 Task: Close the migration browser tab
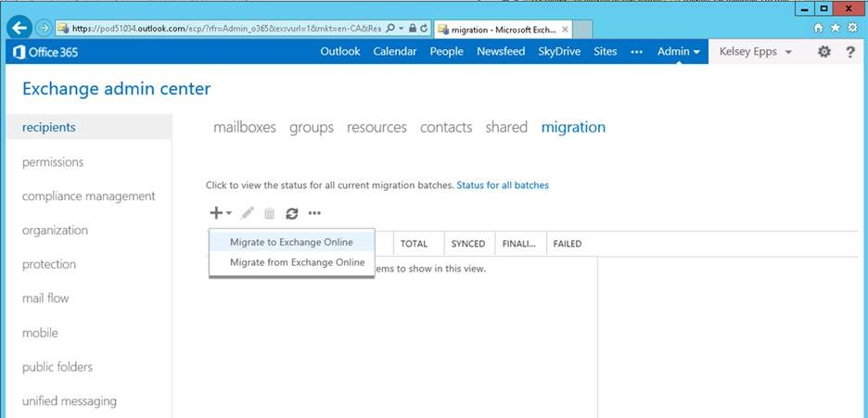point(565,30)
